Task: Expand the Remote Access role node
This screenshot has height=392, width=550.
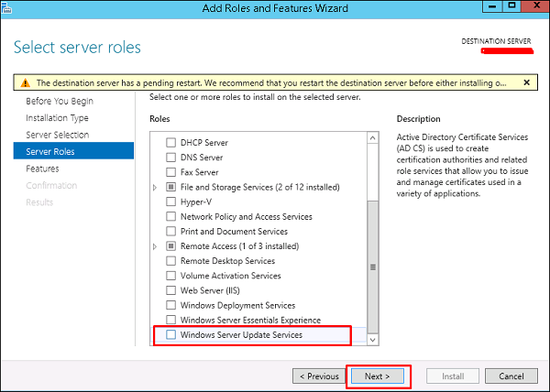Action: pos(155,246)
